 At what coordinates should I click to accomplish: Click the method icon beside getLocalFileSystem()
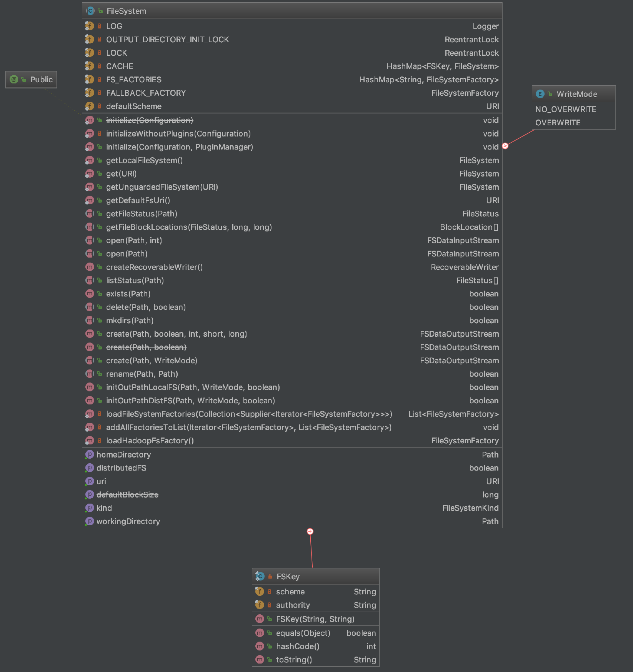pyautogui.click(x=90, y=160)
